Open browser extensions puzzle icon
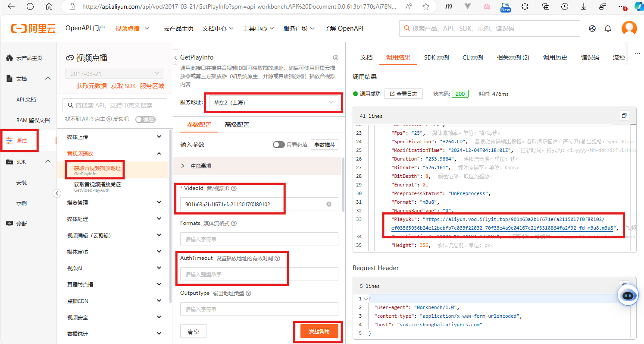644x344 pixels. (525, 6)
